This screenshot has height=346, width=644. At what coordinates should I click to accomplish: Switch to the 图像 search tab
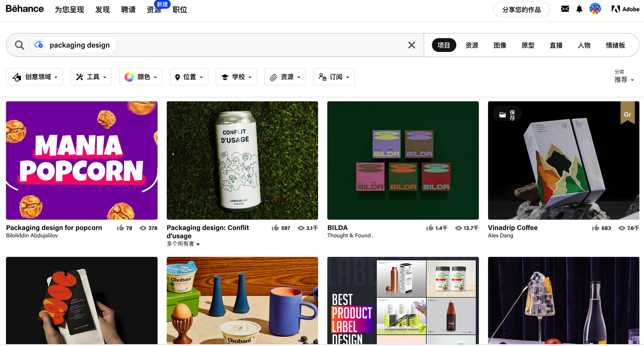500,45
